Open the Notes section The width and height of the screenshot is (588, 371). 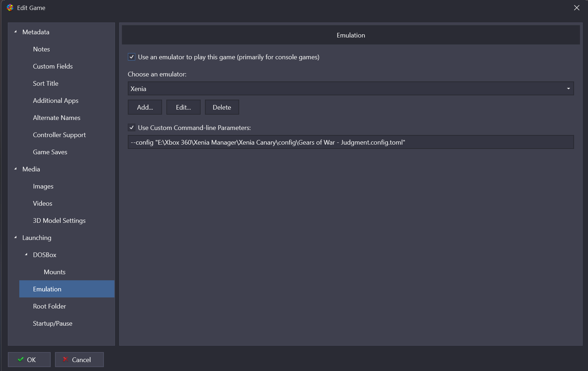[41, 49]
